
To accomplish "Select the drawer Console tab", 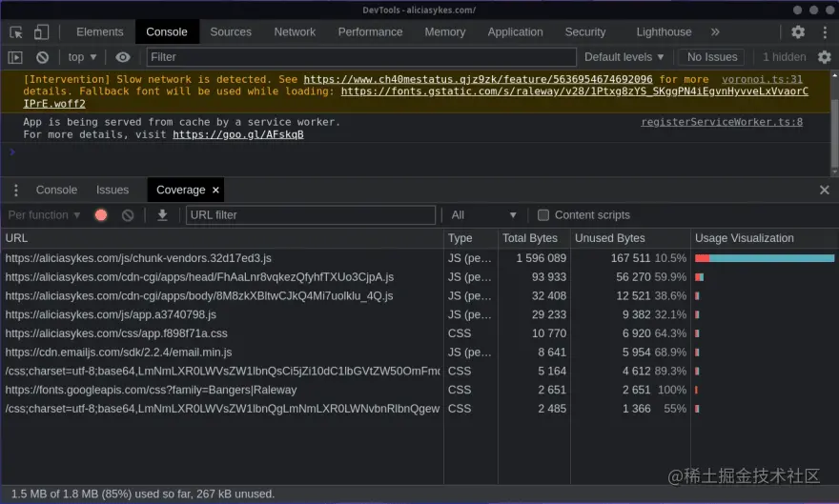I will point(56,190).
